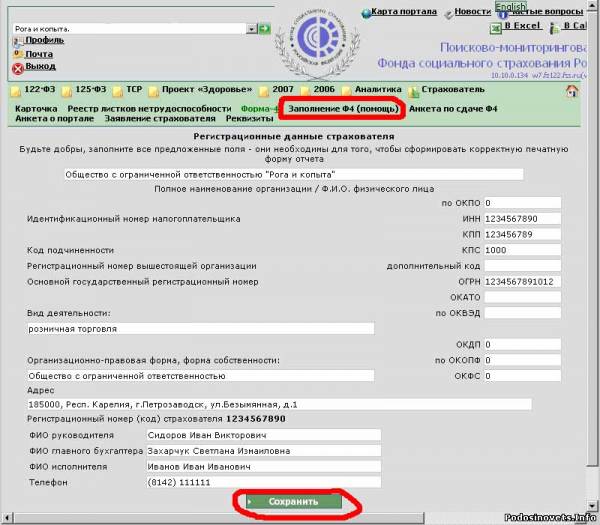Click the ОКАТО input field
Image resolution: width=600 pixels, height=525 pixels.
click(523, 297)
